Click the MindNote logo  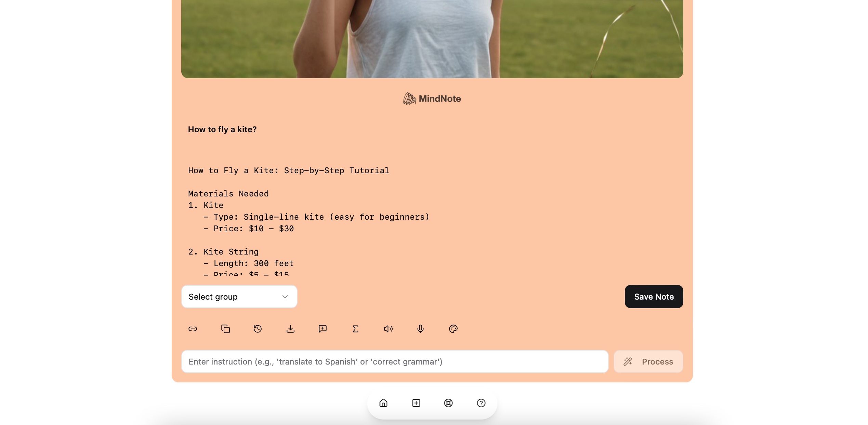click(432, 99)
